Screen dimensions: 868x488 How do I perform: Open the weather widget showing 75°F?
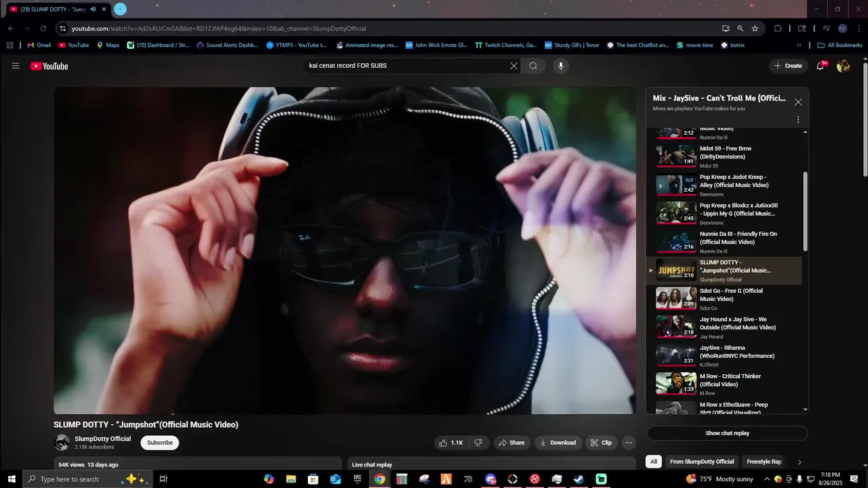click(719, 479)
